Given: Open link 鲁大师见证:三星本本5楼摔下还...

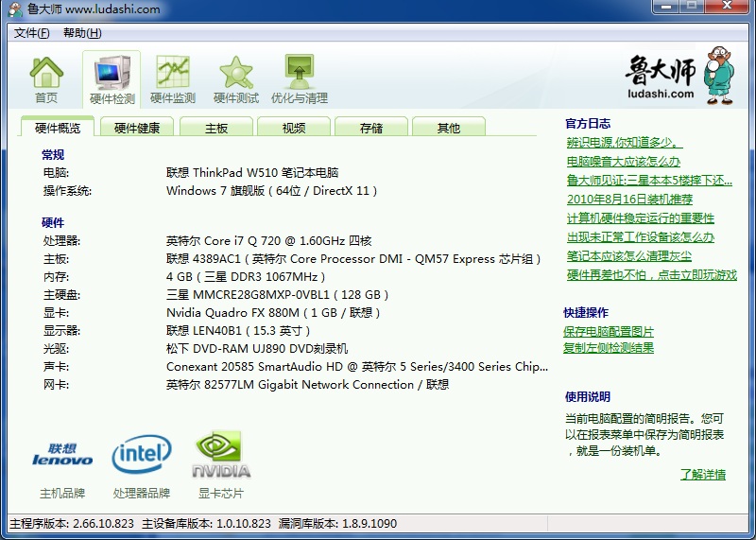Looking at the screenshot, I should (x=649, y=180).
